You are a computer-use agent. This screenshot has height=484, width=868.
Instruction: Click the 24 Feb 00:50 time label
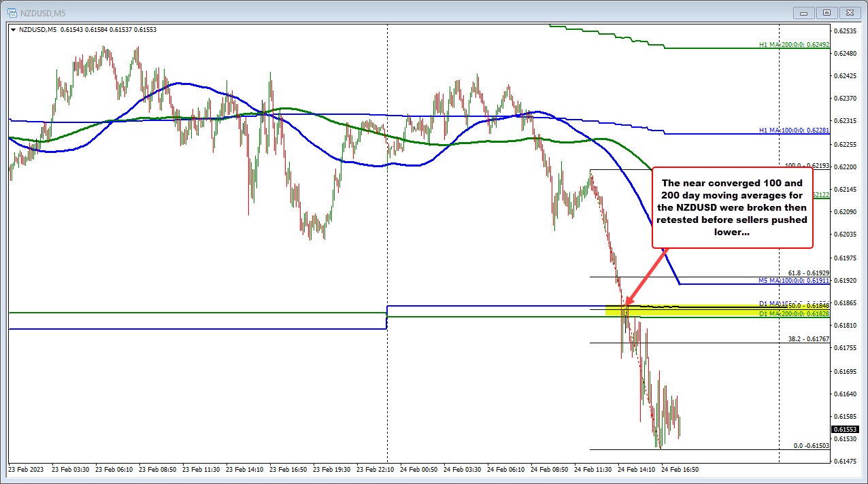418,470
